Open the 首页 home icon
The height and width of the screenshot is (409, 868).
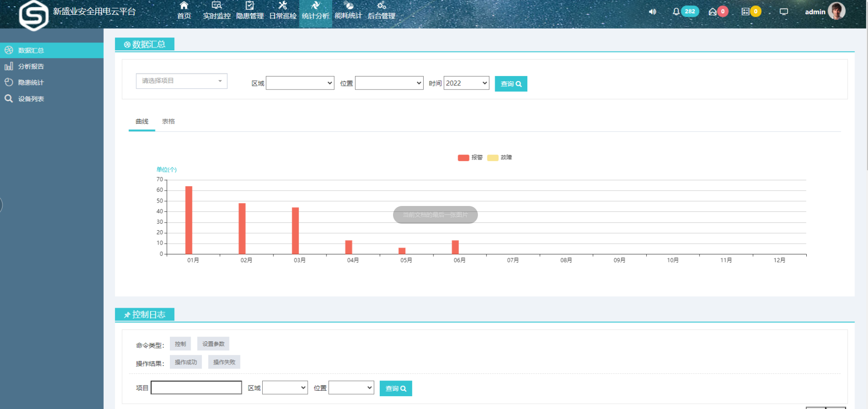(184, 5)
